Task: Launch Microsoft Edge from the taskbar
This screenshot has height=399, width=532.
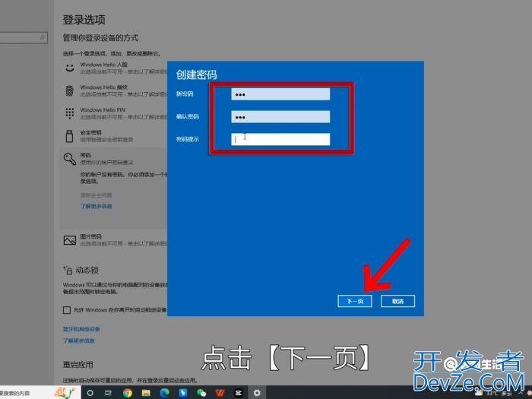Action: [165, 393]
